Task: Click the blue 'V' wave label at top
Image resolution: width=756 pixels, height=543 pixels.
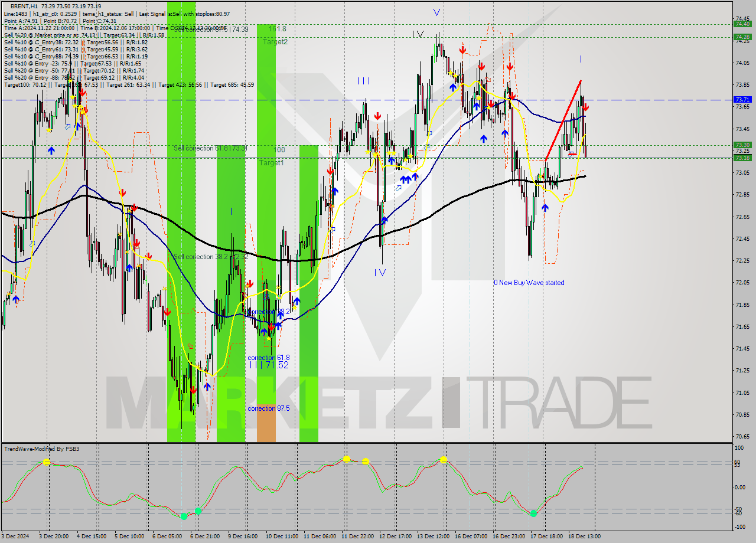Action: (x=436, y=12)
